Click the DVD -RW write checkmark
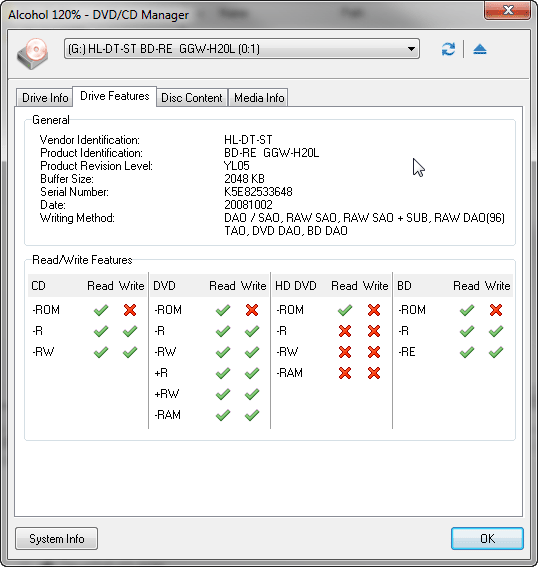The image size is (538, 567). [x=252, y=352]
